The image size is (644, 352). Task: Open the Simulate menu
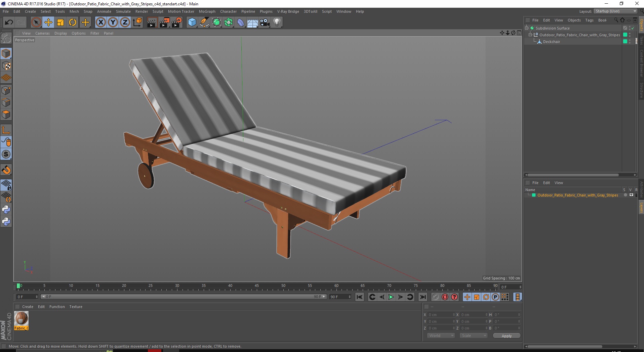pyautogui.click(x=123, y=11)
